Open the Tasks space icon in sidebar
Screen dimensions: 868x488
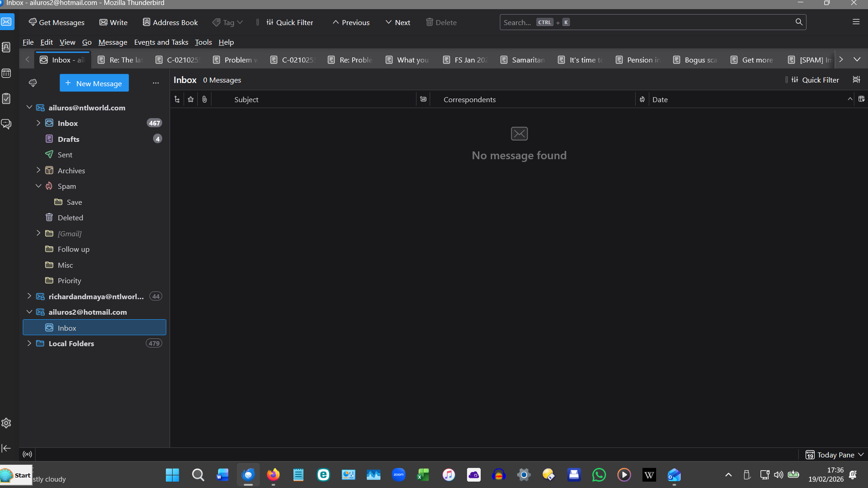tap(6, 99)
